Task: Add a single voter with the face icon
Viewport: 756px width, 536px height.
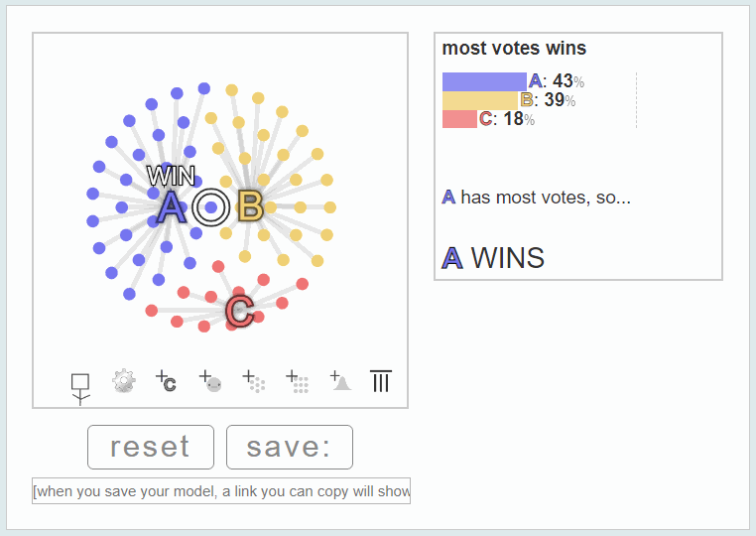Action: pyautogui.click(x=210, y=381)
